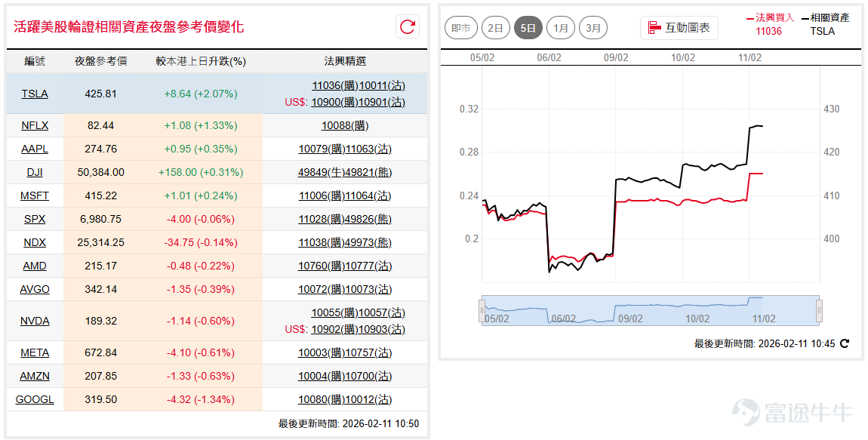Open US$ warrant 10903(沽) for NVDA

[x=382, y=329]
